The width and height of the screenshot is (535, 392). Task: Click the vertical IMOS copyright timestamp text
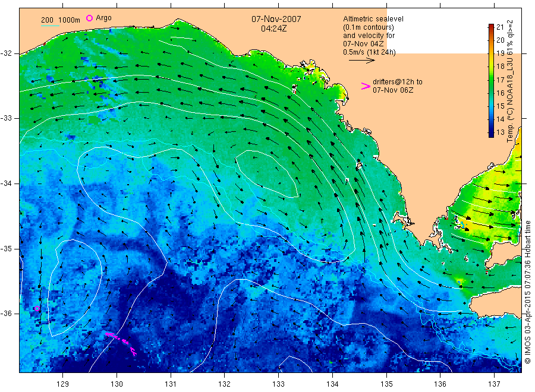pyautogui.click(x=527, y=292)
